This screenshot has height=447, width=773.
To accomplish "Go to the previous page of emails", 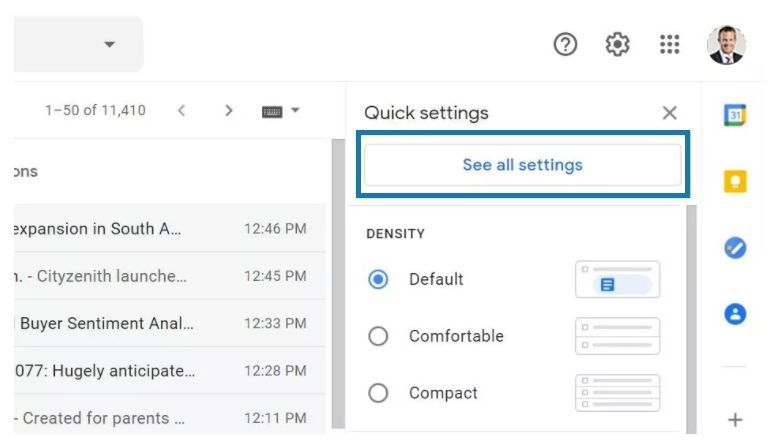I will coord(181,110).
